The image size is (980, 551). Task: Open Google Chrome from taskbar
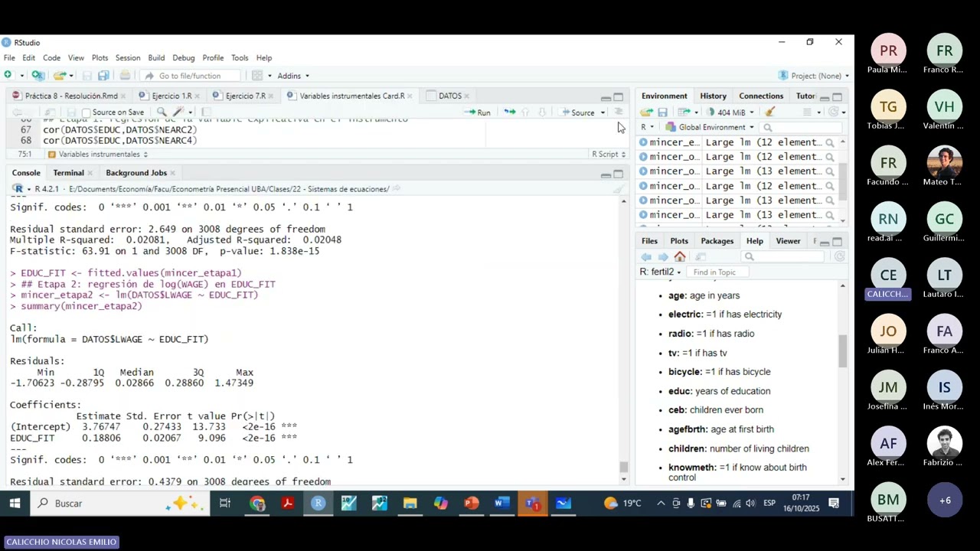(x=257, y=503)
